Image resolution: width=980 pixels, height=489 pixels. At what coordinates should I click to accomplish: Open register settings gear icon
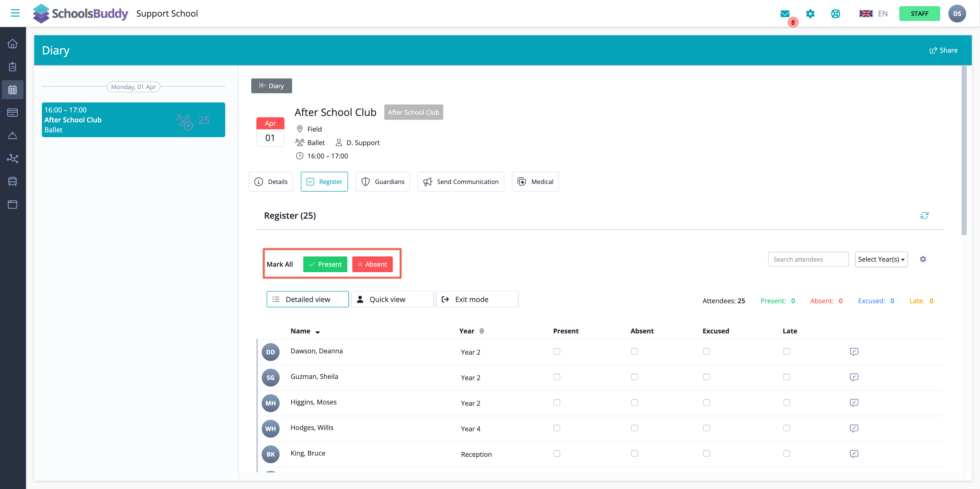923,259
